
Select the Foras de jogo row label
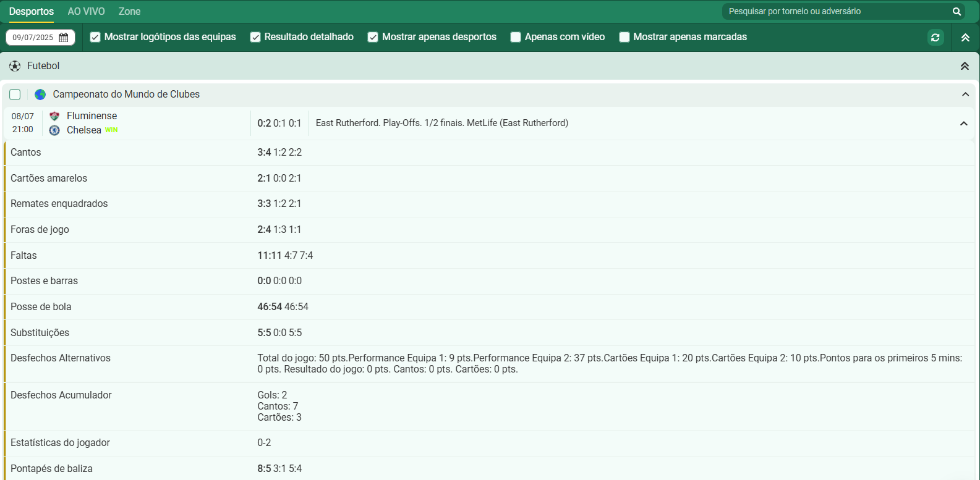pos(40,230)
